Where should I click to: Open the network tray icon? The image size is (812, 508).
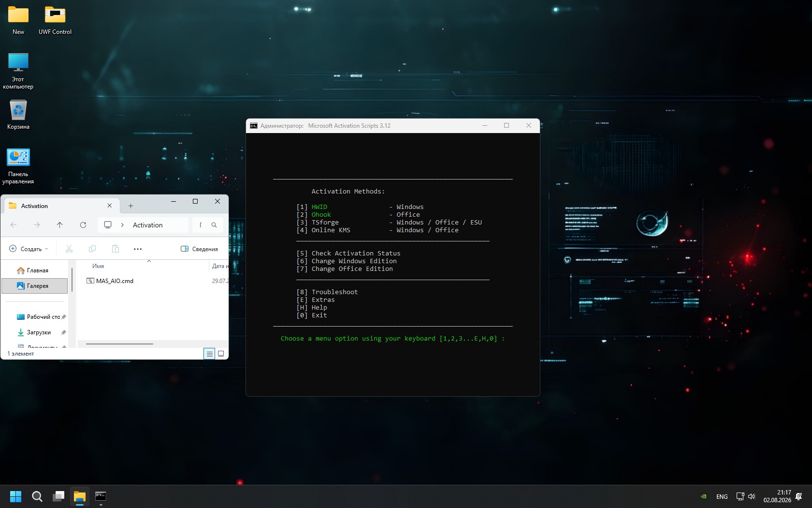coord(740,496)
